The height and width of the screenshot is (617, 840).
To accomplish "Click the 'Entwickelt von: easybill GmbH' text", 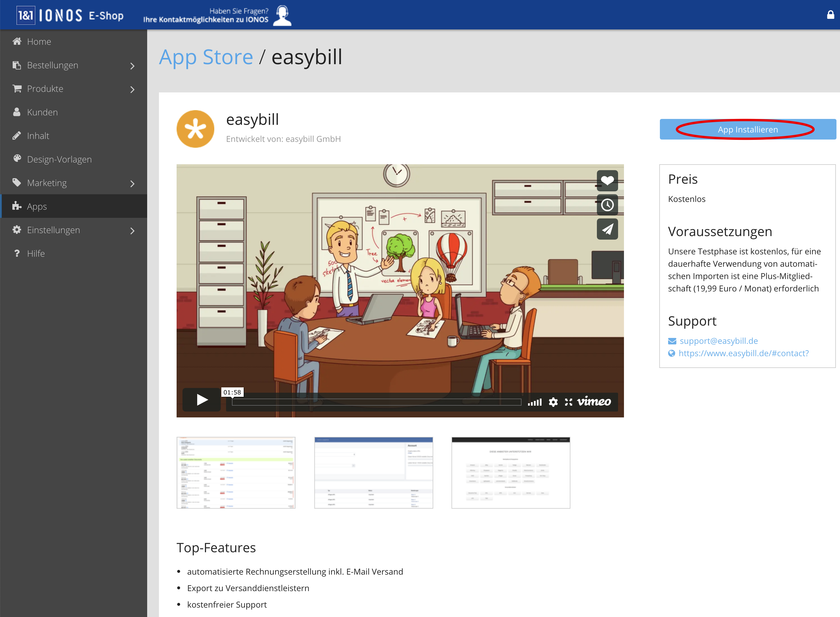I will pos(283,139).
